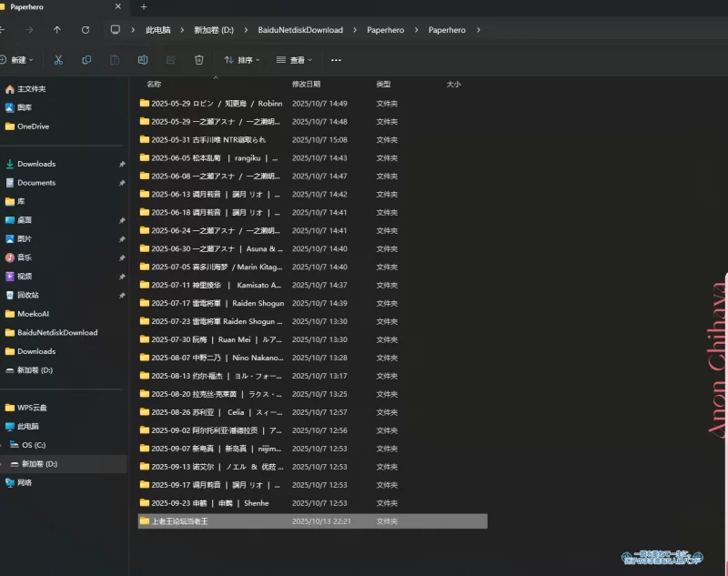Unpin 桌面 using its pin icon
This screenshot has width=728, height=576.
(x=122, y=220)
